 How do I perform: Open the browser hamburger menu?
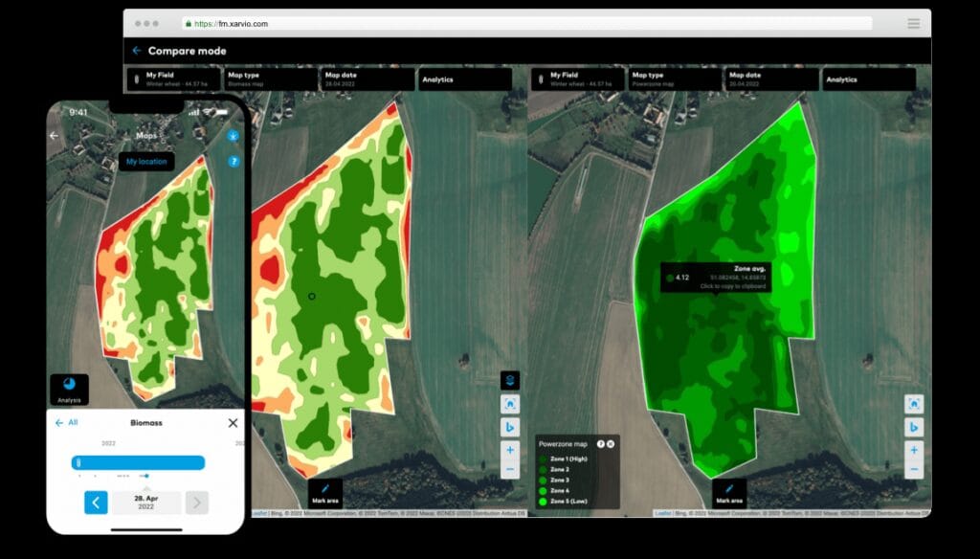click(915, 23)
